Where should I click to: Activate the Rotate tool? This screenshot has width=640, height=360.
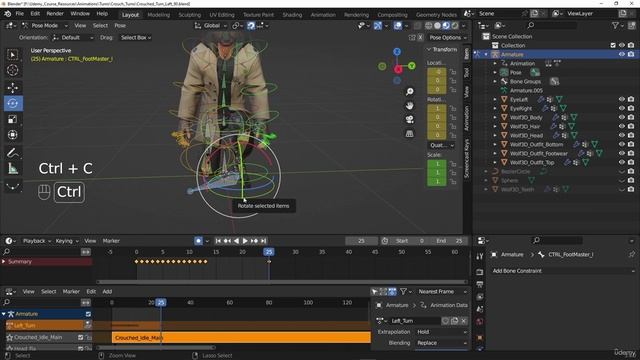[x=13, y=103]
